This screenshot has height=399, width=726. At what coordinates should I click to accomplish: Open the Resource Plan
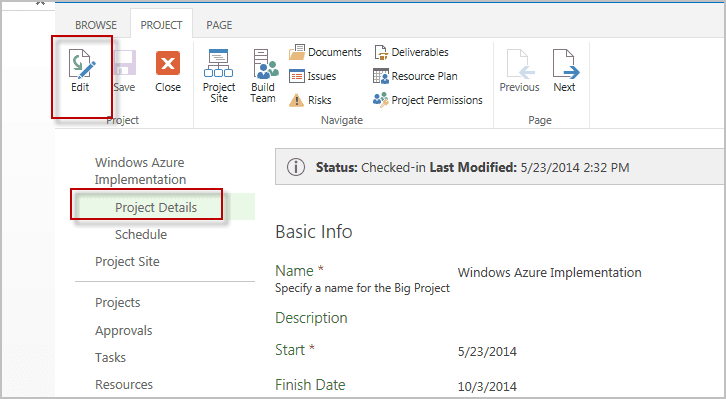click(415, 76)
